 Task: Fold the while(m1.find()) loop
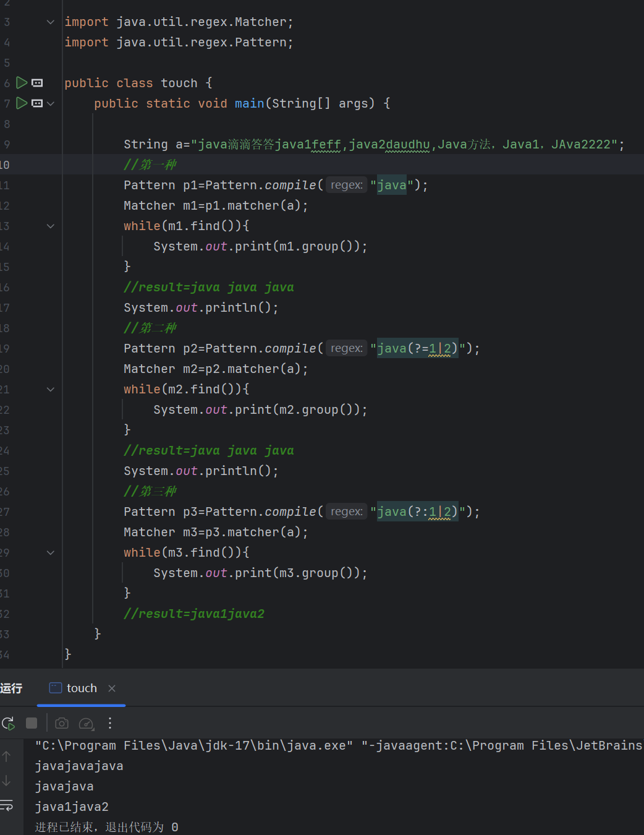tap(51, 226)
